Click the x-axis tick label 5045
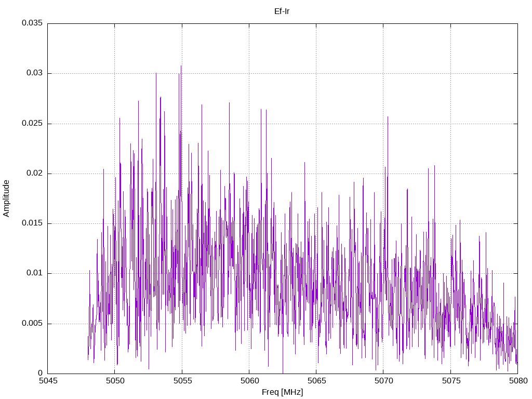This screenshot has height=399, width=532. [x=48, y=381]
